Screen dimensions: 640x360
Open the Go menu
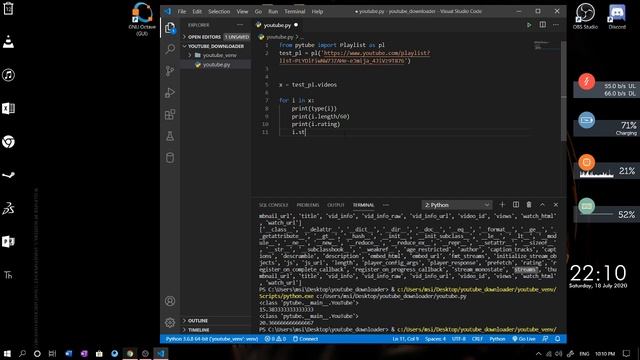(258, 11)
